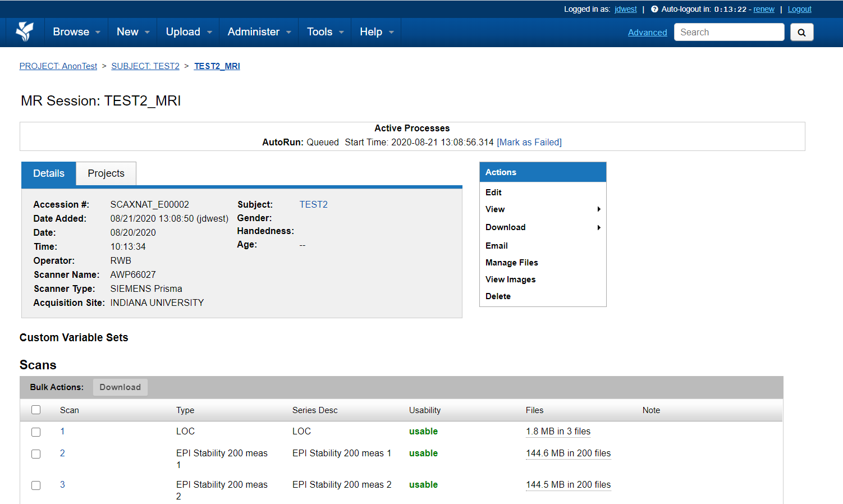Viewport: 843px width, 504px height.
Task: Check the box for scan 1 LOC
Action: pos(36,432)
